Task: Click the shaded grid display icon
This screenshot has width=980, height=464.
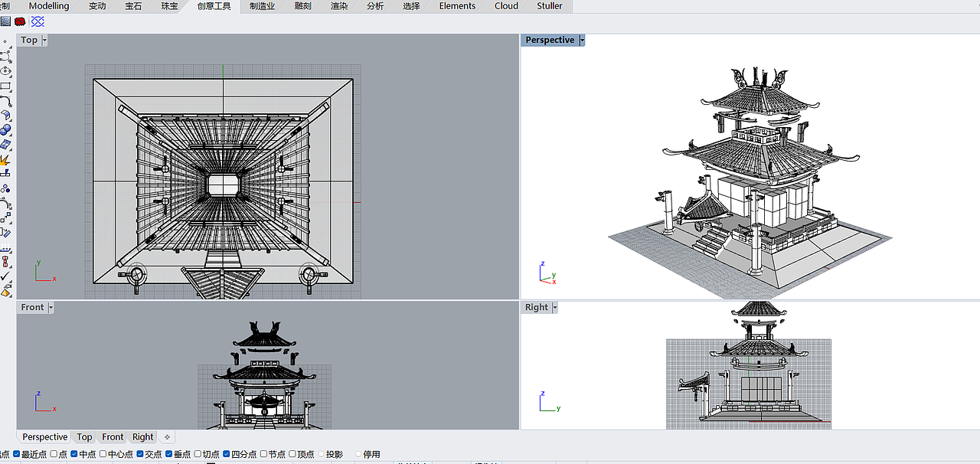Action: pos(5,21)
